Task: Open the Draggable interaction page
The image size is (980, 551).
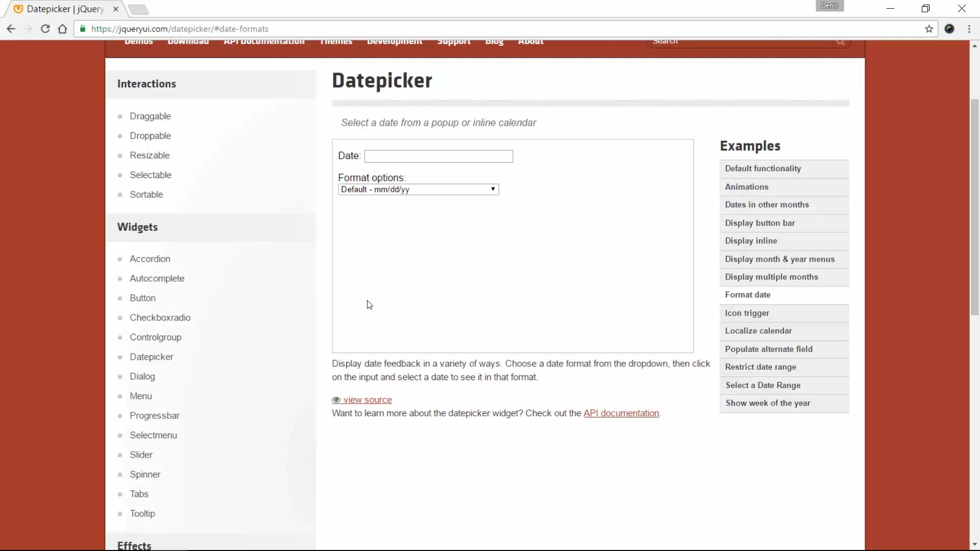Action: coord(150,116)
